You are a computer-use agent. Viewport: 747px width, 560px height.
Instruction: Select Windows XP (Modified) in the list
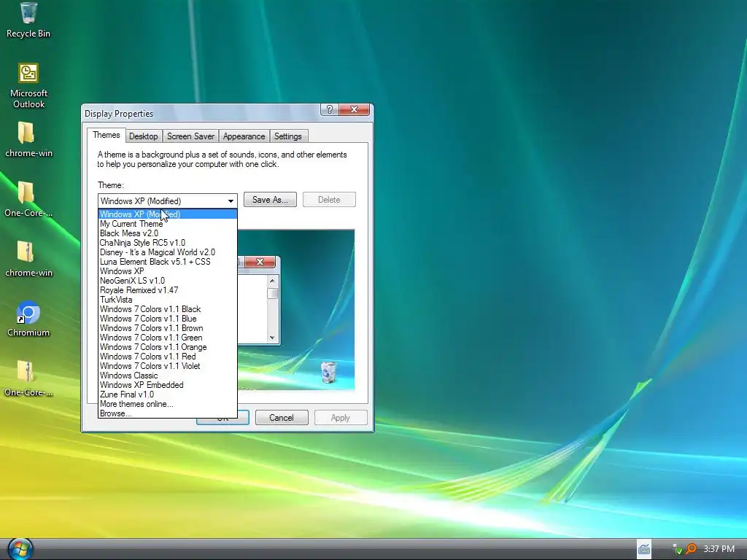168,214
